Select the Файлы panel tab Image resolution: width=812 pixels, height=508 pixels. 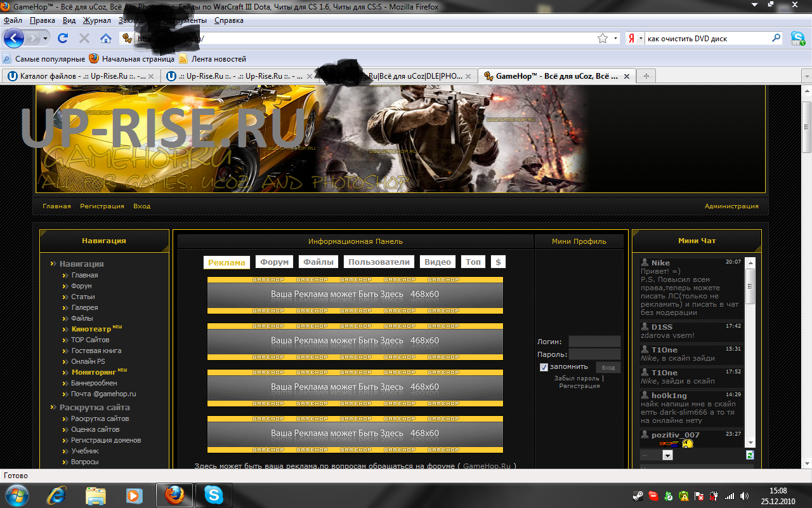point(318,262)
